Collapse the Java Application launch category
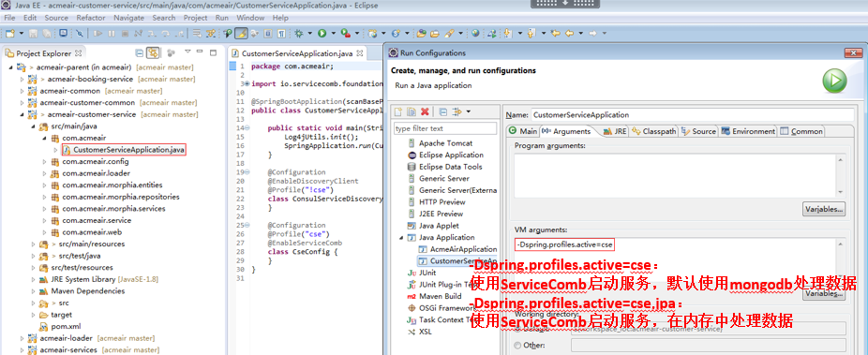Viewport: 868px width, 355px height. 402,237
